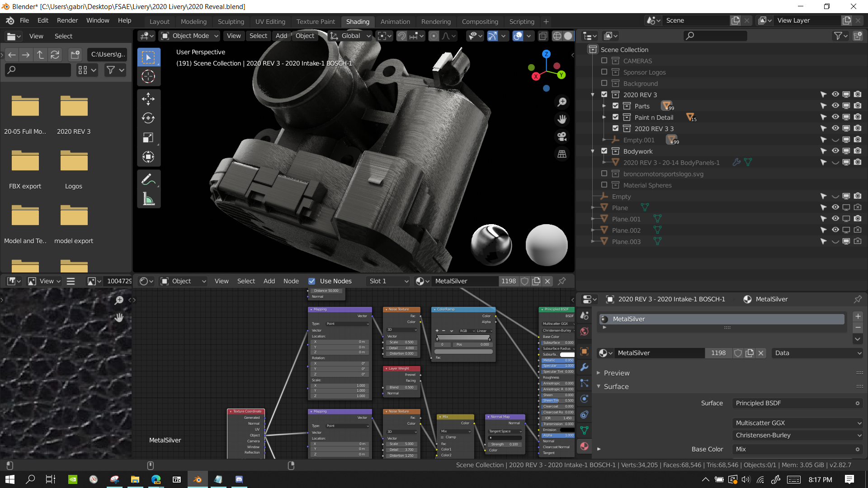Switch to the Layout workspace tab
This screenshot has height=488, width=868.
(x=160, y=22)
